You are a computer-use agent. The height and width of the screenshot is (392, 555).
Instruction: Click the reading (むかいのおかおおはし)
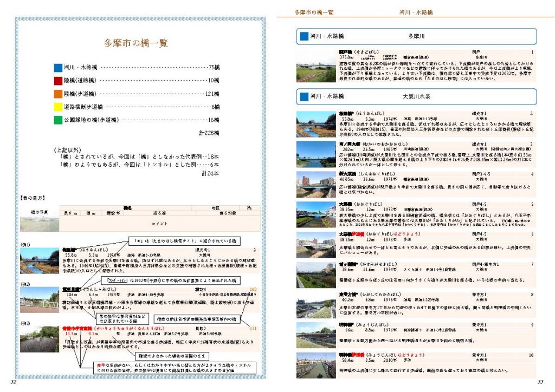(x=385, y=144)
